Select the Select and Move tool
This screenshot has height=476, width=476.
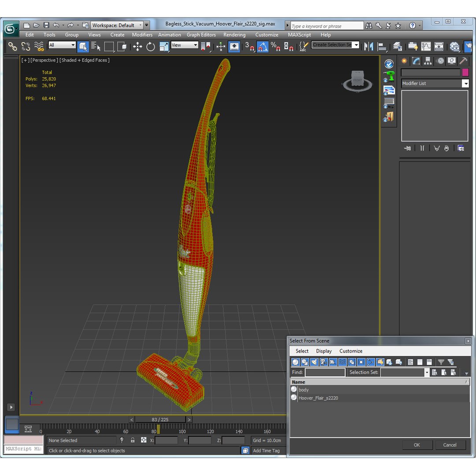tap(138, 46)
